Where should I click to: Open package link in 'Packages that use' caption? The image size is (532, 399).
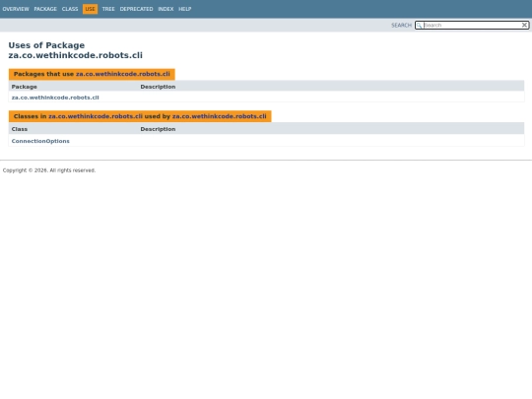pyautogui.click(x=123, y=74)
